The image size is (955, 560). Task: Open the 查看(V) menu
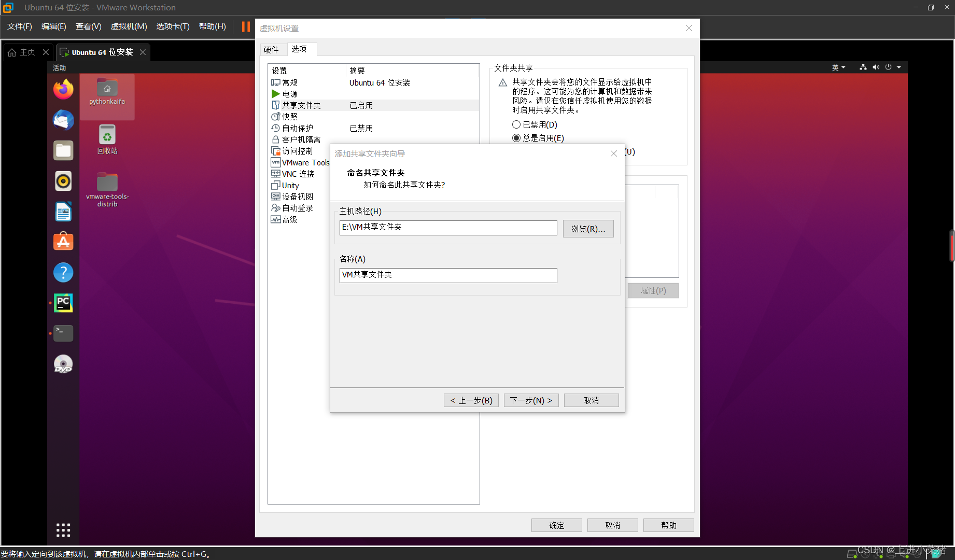pos(89,26)
